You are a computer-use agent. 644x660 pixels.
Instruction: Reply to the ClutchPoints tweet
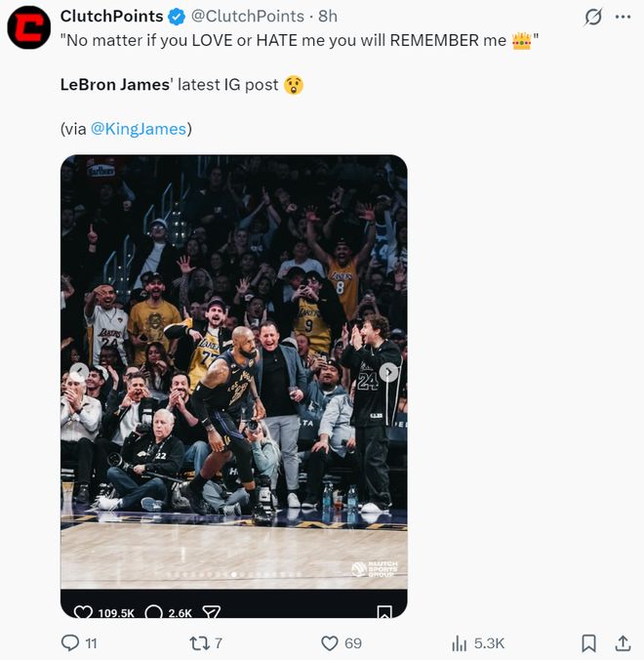[x=71, y=642]
